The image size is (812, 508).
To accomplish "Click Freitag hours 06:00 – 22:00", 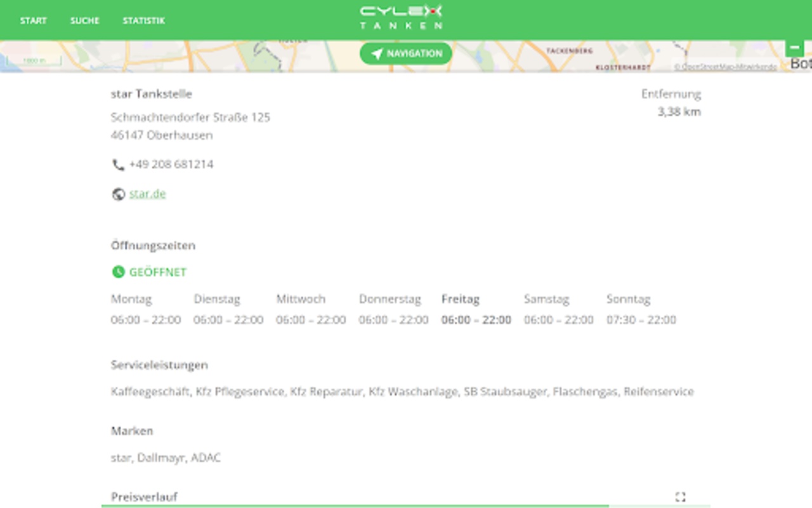I will coord(476,320).
